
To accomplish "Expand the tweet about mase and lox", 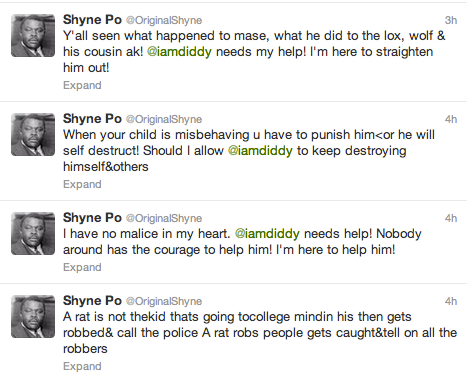I will coord(82,85).
